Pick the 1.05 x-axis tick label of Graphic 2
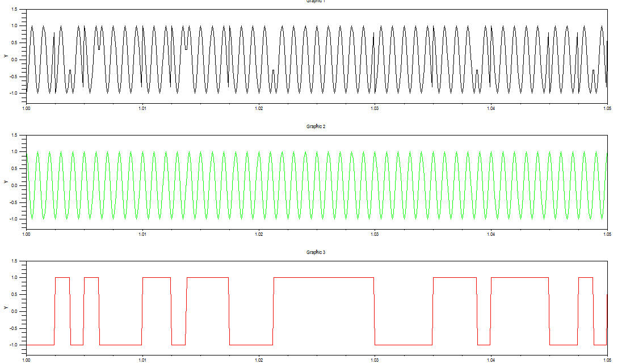 (x=607, y=234)
